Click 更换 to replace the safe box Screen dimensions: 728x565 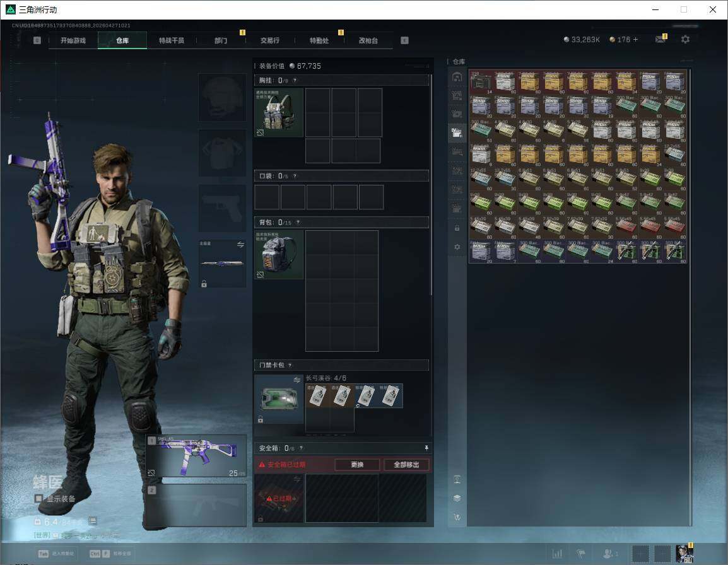coord(357,465)
